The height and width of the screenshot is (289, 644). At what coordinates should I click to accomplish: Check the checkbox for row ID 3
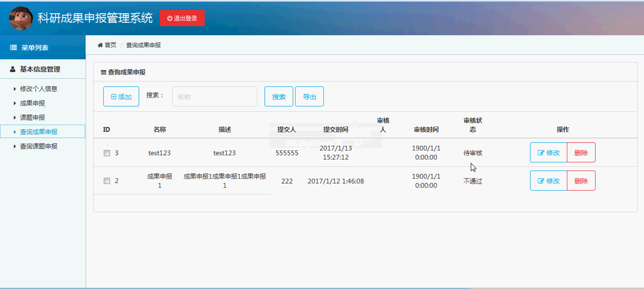click(107, 153)
